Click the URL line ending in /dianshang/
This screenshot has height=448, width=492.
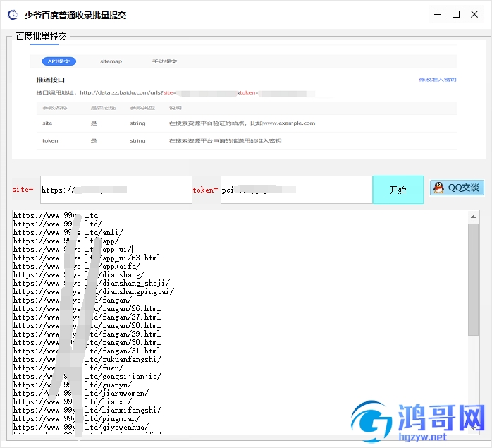pyautogui.click(x=79, y=275)
